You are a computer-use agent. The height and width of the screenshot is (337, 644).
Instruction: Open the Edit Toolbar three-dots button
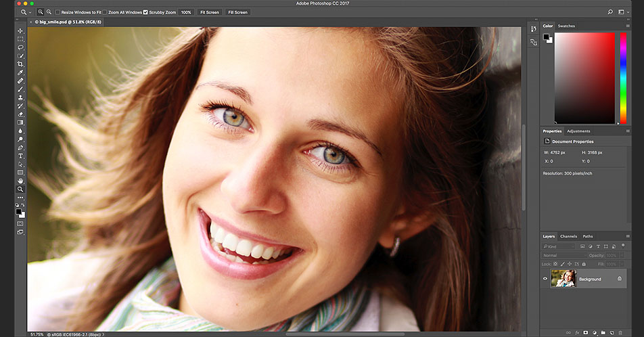20,198
